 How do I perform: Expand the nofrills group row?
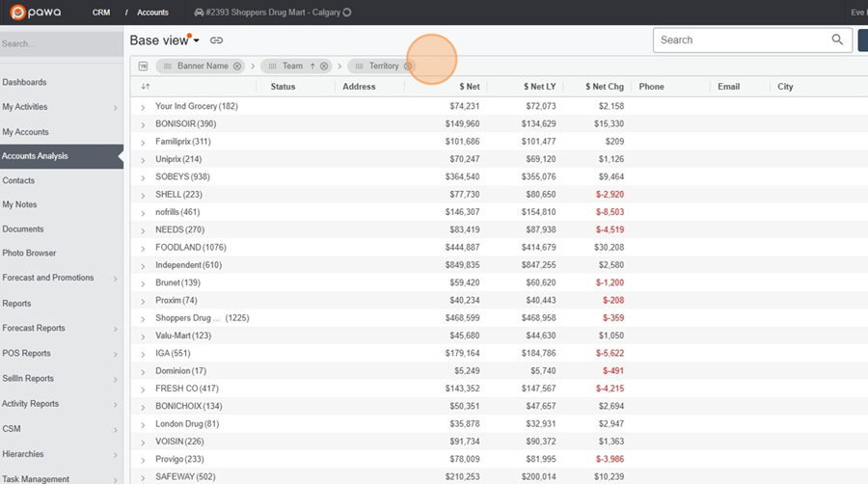pyautogui.click(x=143, y=213)
